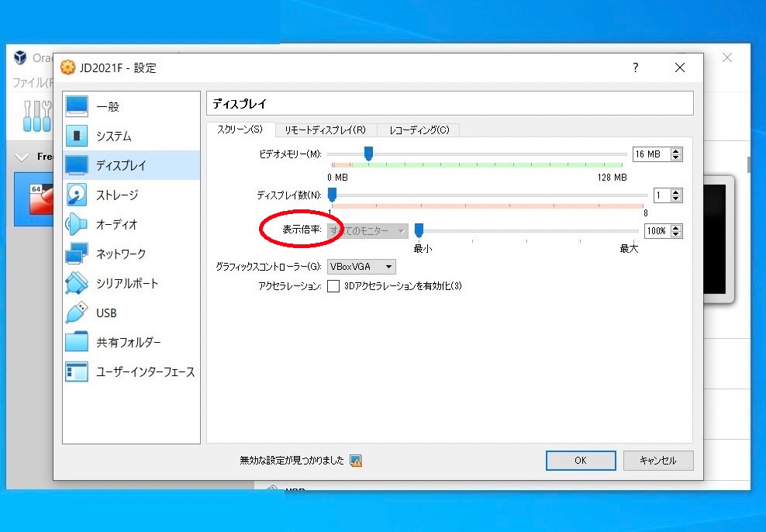Click the OK button
This screenshot has height=532, width=766.
(580, 461)
